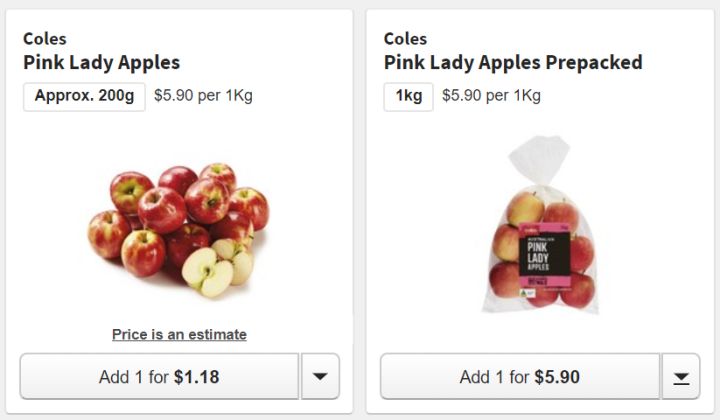Add 1 Pink Lady Apples for $1.18

(159, 377)
